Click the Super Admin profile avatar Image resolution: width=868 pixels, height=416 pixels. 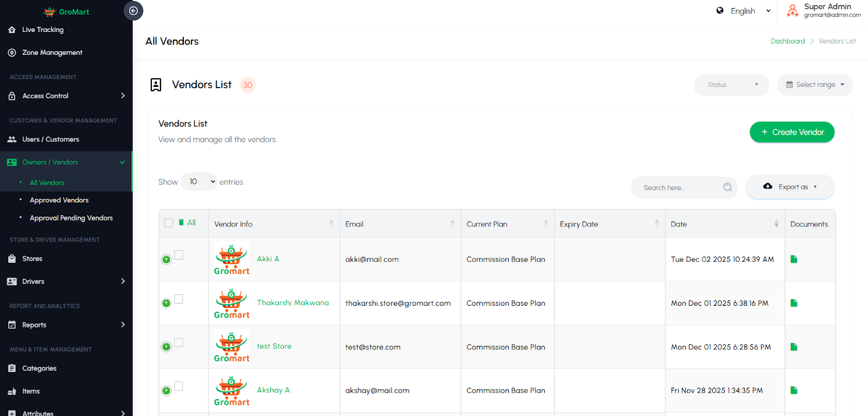click(793, 10)
